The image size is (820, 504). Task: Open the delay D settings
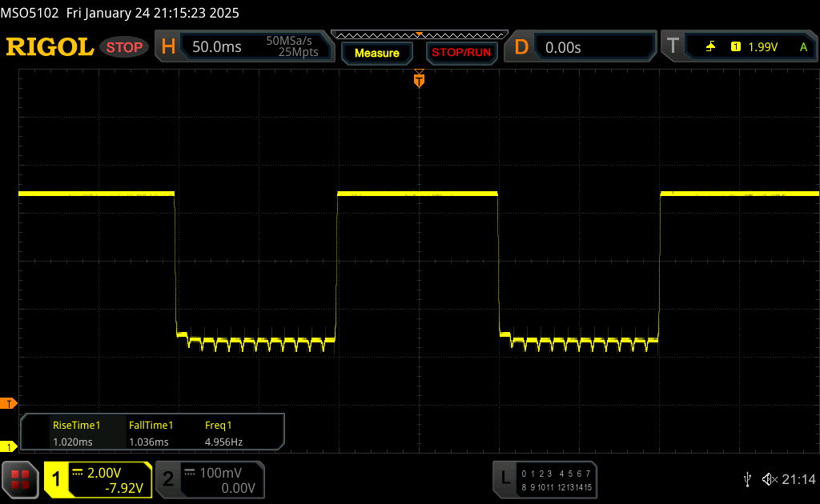point(521,47)
